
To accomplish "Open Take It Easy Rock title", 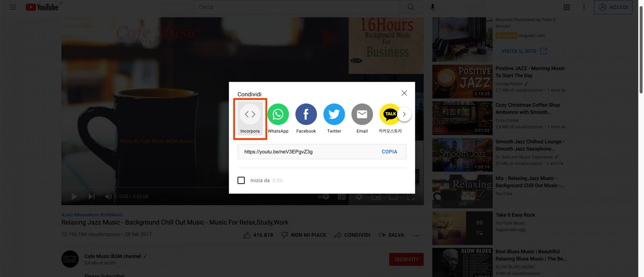I will (515, 215).
